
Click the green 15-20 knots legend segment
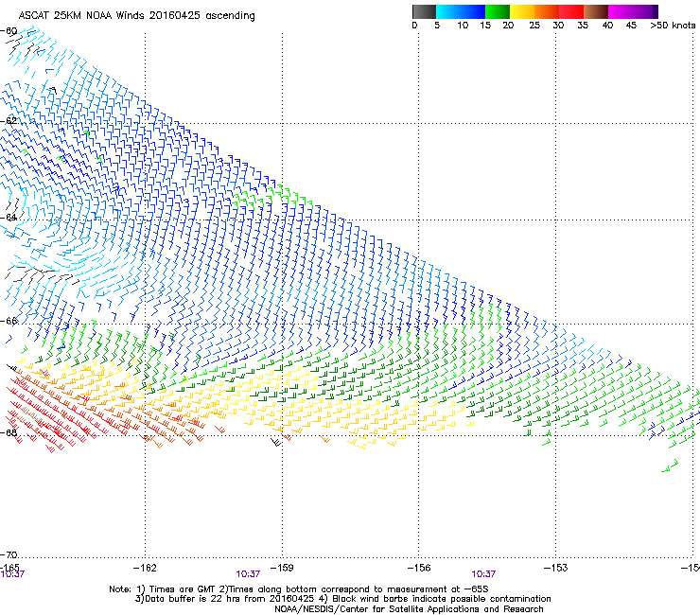click(498, 11)
